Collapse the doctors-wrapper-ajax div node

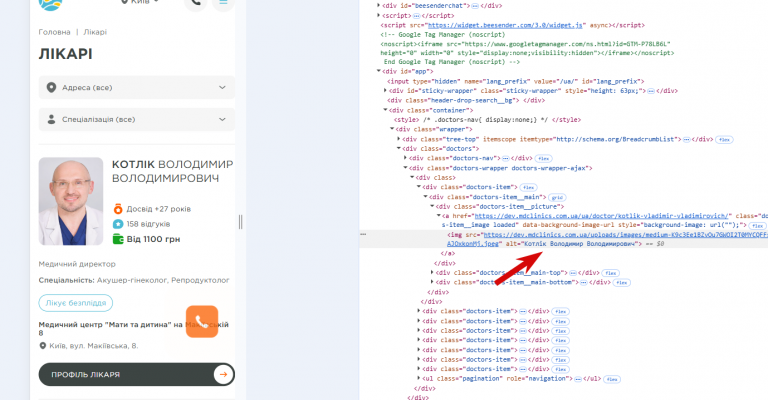(x=406, y=168)
